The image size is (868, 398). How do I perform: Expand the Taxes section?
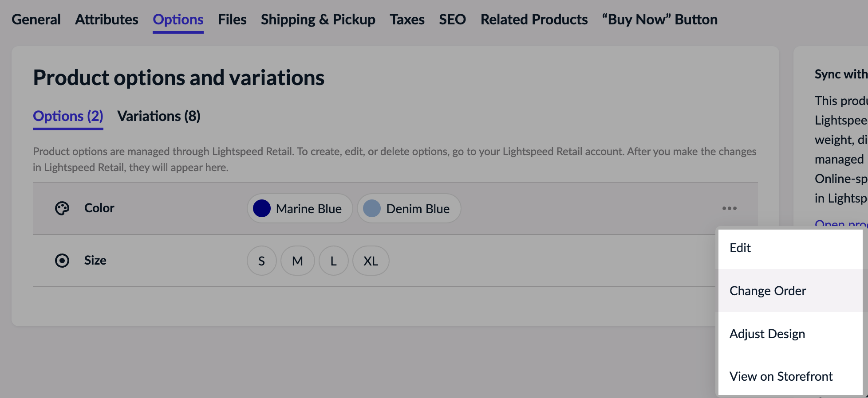[x=406, y=19]
